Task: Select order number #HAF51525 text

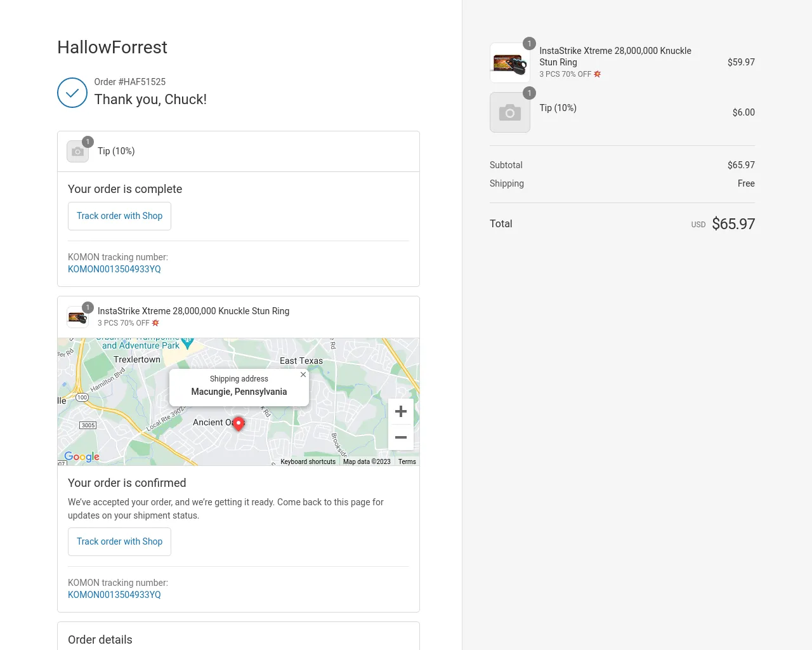Action: click(130, 82)
